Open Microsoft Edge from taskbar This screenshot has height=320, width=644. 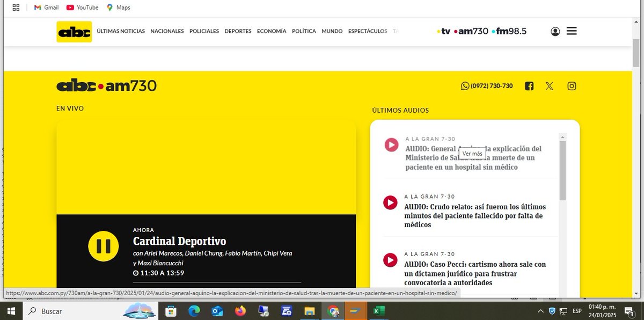(x=194, y=311)
